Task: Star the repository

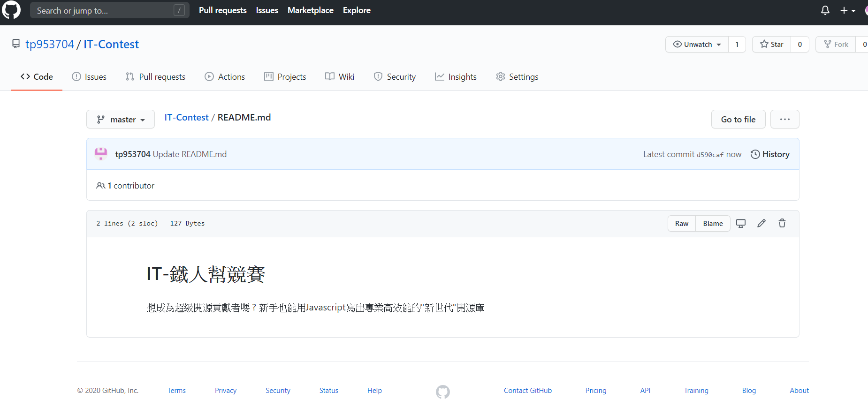Action: coord(771,44)
